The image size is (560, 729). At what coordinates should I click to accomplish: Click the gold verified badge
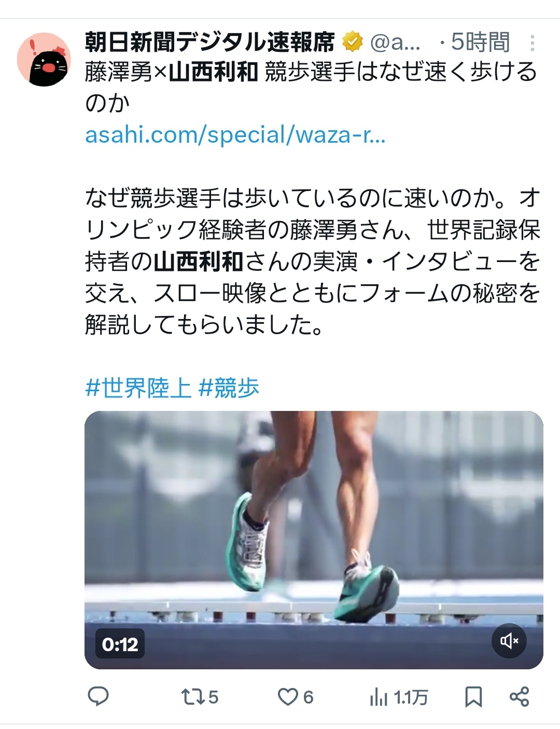[353, 43]
